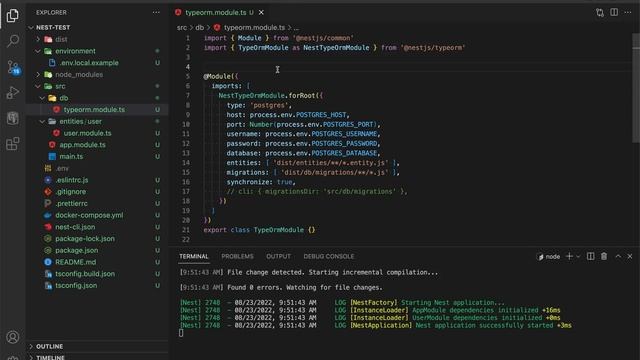Expand the dist folder
Viewport: 640px width, 360px height.
(x=38, y=39)
